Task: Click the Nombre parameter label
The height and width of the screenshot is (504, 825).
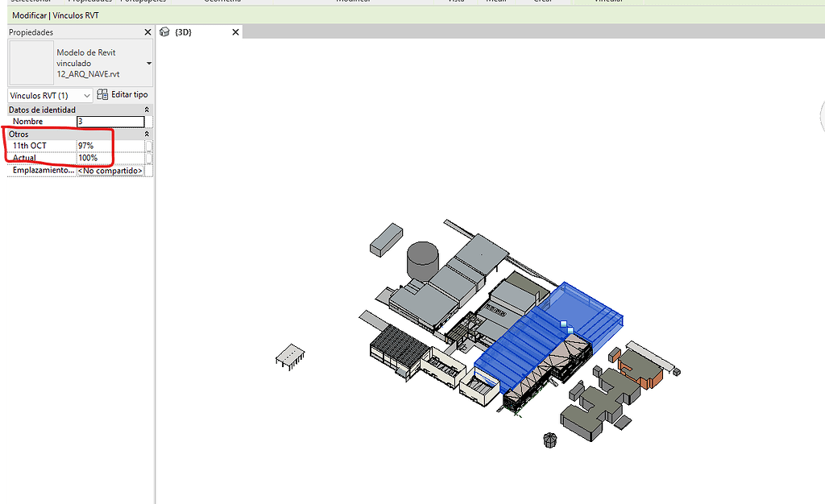Action: coord(27,122)
